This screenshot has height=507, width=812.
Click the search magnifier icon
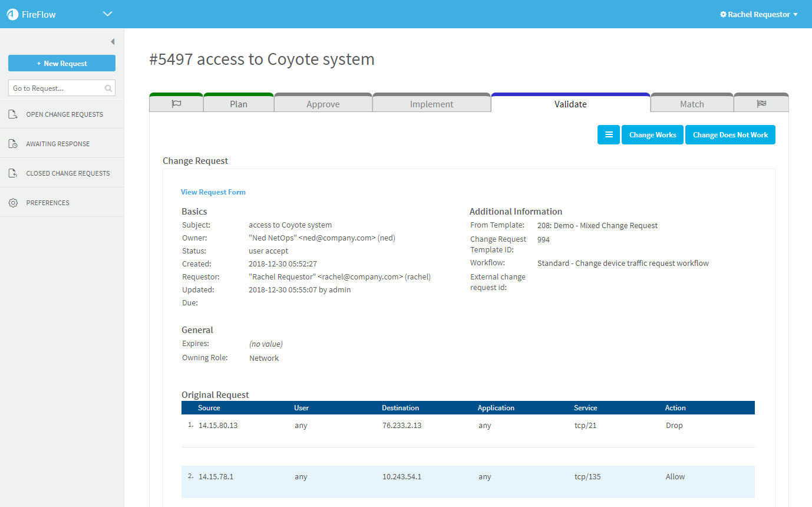[108, 88]
